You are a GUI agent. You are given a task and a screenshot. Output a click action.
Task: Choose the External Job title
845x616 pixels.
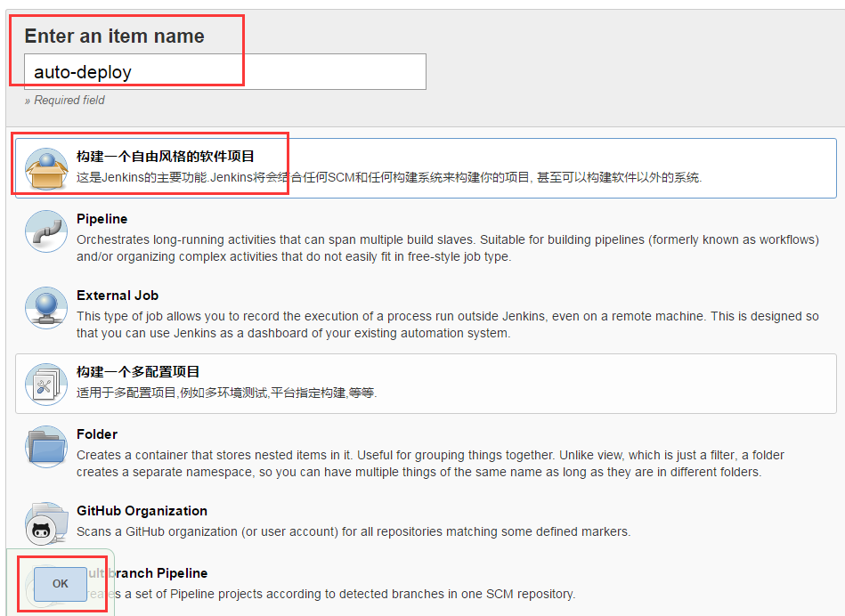click(x=118, y=296)
